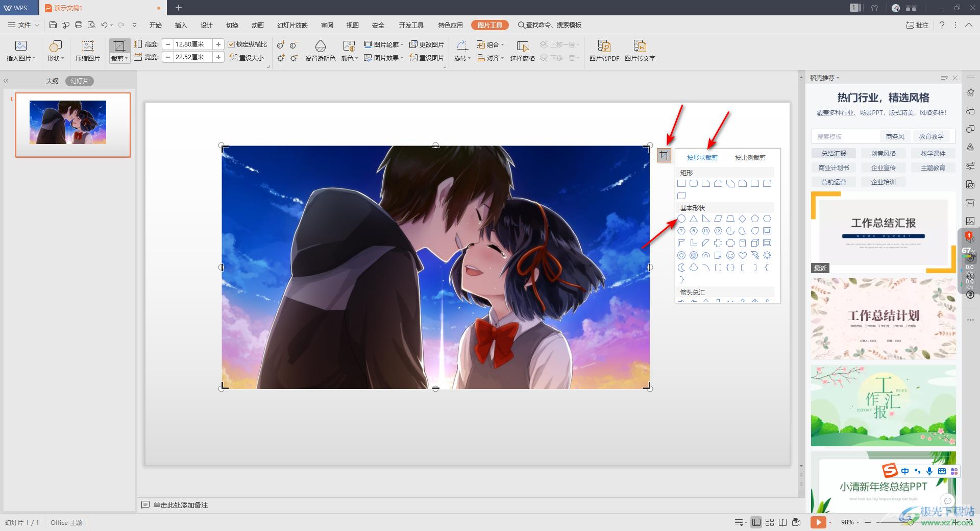Select the cube crop shape
980x531 pixels.
click(x=755, y=243)
